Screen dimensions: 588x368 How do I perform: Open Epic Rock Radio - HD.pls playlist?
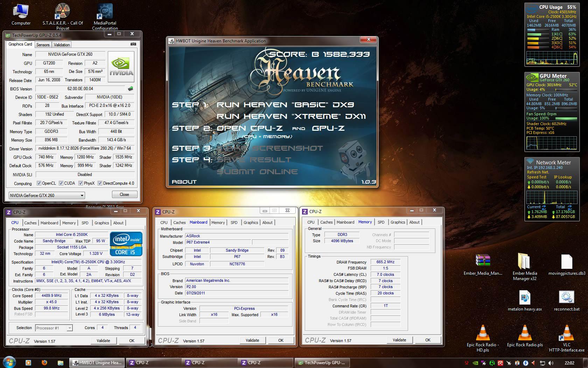point(483,338)
